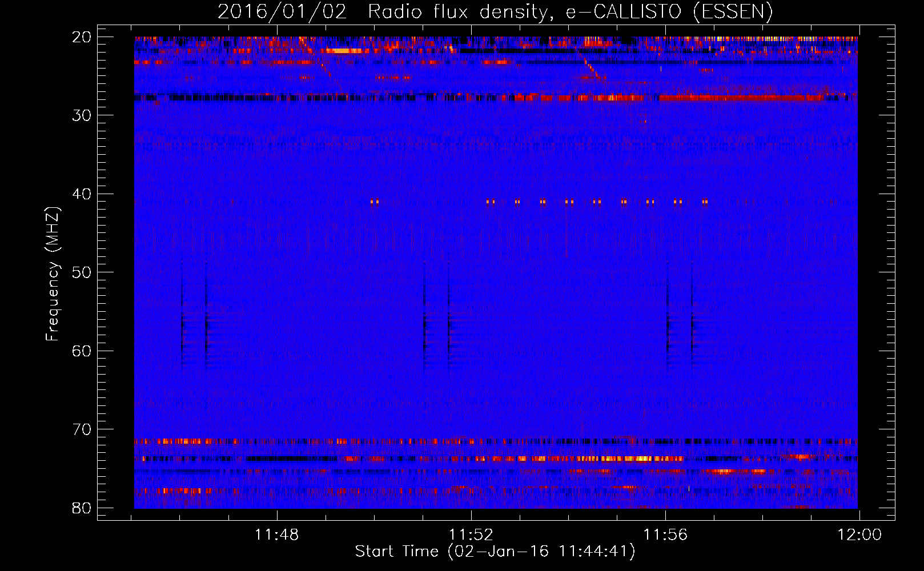The image size is (924, 571).
Task: Click the 70 frequency tick label
Action: tap(82, 429)
